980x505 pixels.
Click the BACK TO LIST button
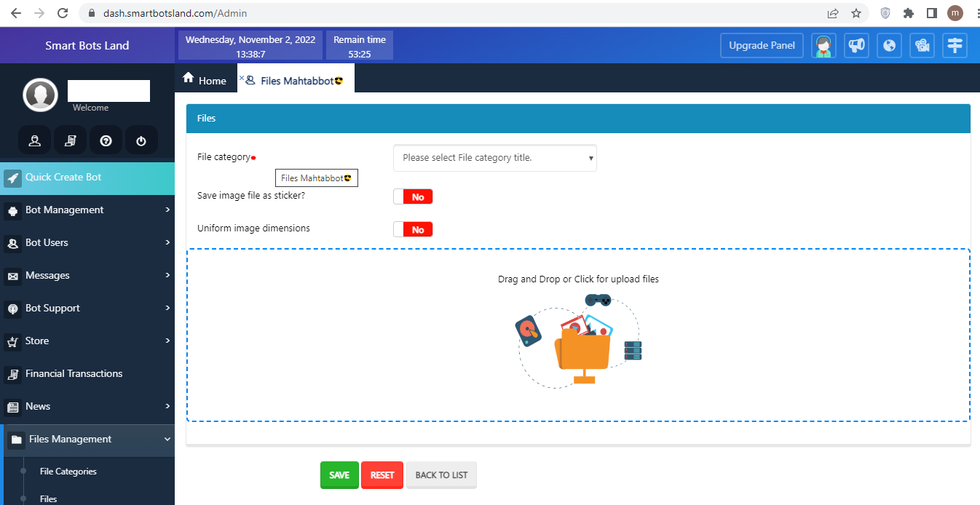(441, 475)
